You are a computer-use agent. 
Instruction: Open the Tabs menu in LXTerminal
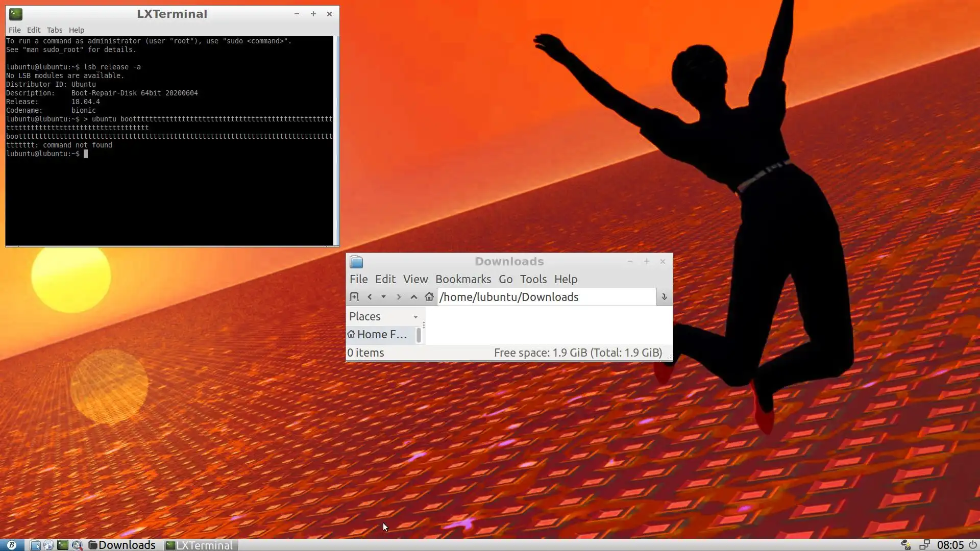click(x=54, y=30)
